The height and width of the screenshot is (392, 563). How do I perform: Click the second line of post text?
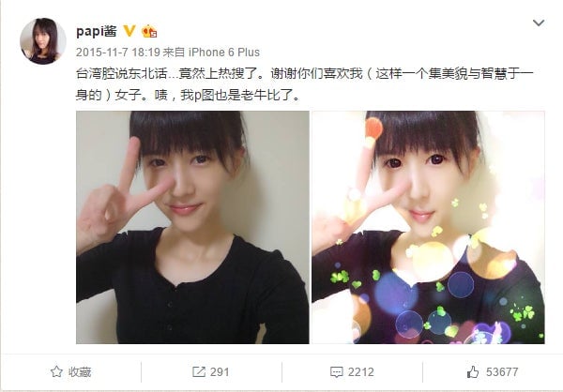[189, 95]
